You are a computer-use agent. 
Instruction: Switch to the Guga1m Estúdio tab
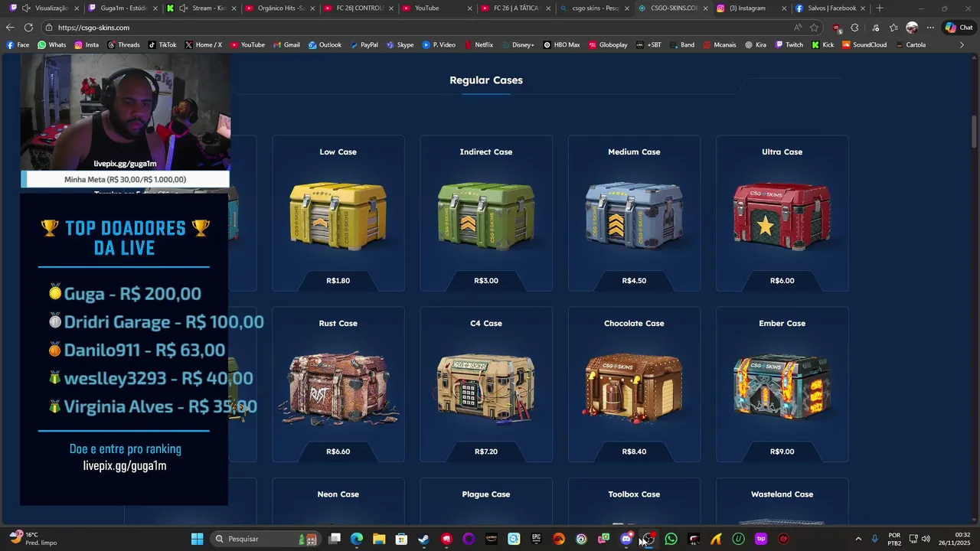[x=122, y=8]
